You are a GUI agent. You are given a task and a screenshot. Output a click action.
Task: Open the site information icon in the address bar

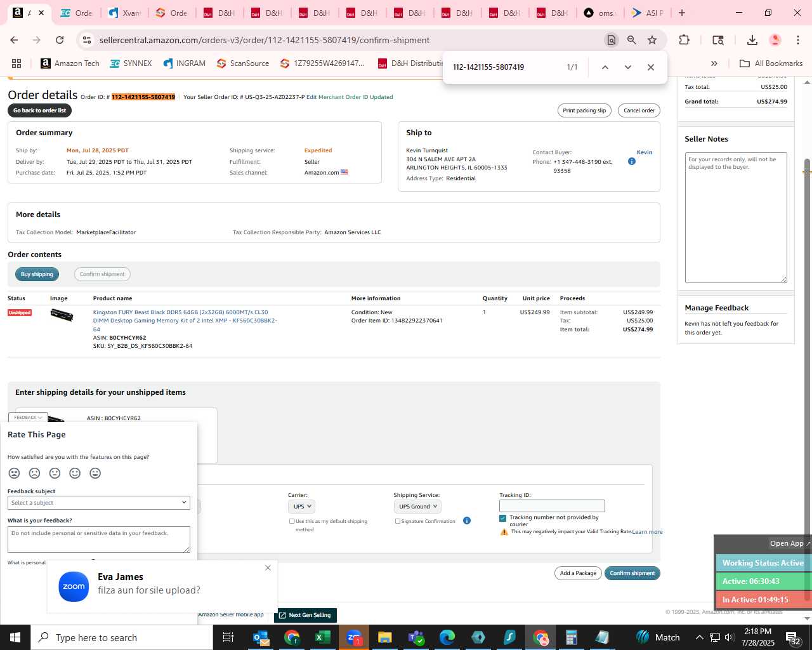[86, 40]
